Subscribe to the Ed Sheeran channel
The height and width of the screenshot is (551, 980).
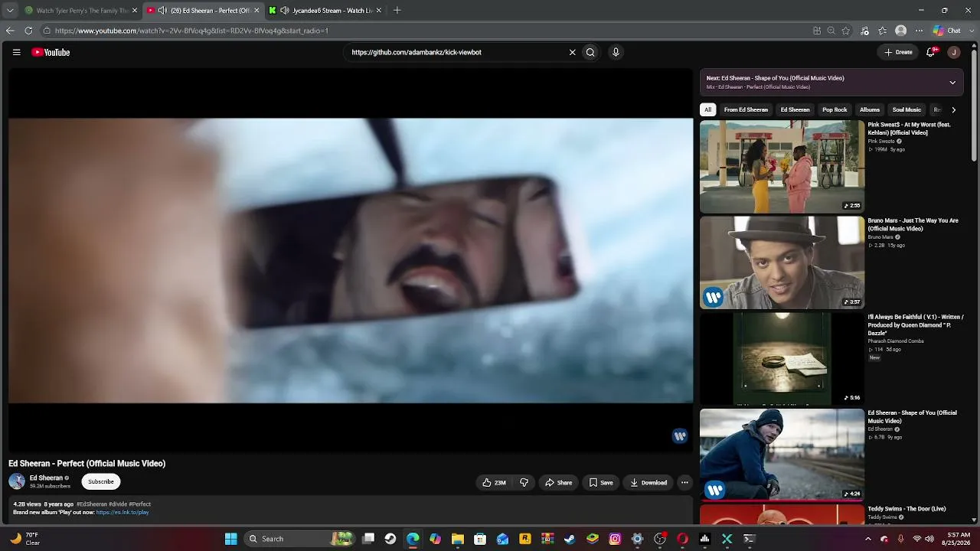point(101,481)
